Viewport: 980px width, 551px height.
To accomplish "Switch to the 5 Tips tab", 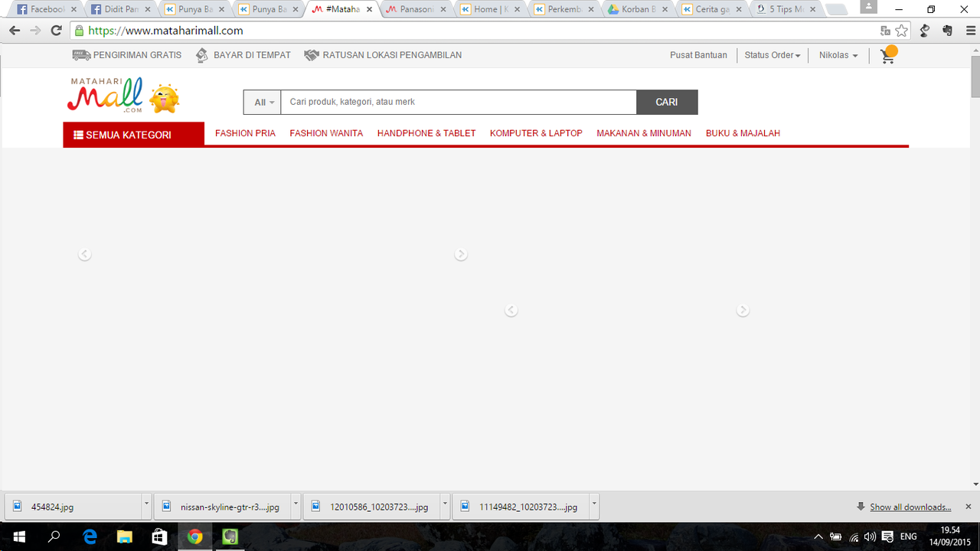I will click(784, 10).
